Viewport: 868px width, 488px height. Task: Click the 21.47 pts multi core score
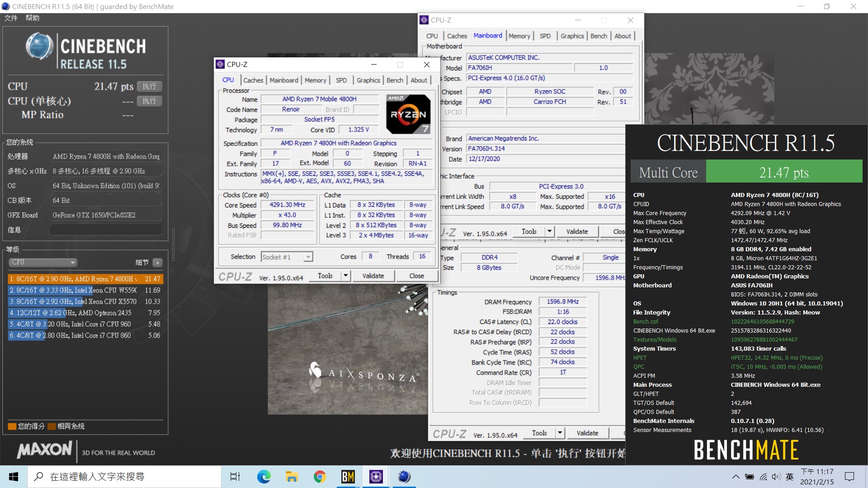tap(783, 172)
